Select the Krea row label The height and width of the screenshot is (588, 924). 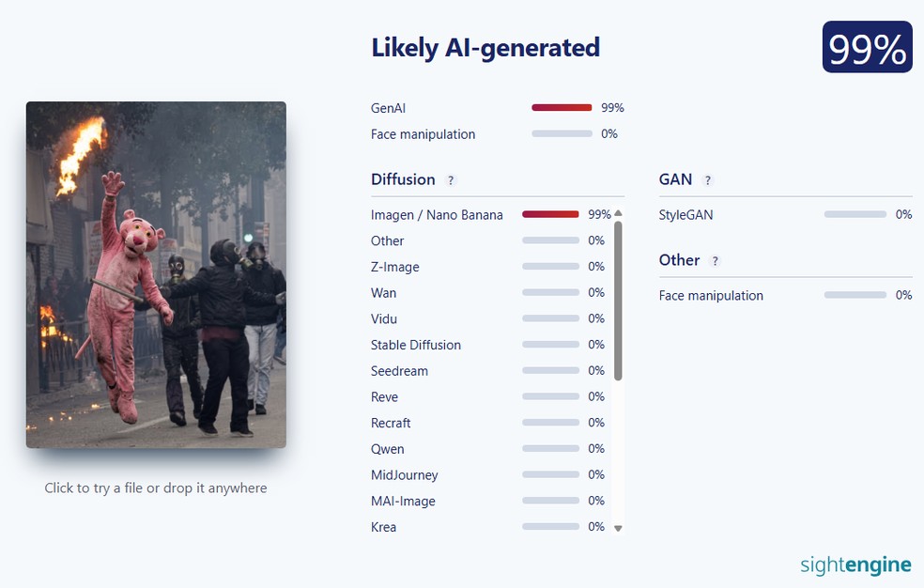point(383,527)
